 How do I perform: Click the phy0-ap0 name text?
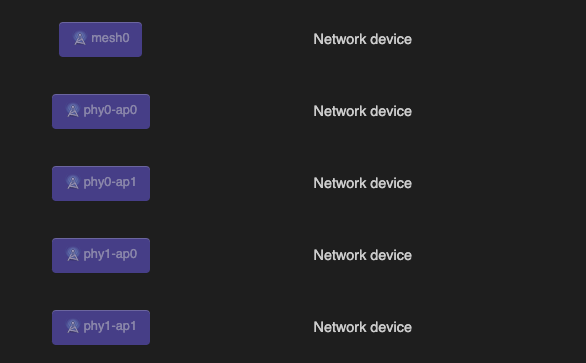tap(110, 110)
